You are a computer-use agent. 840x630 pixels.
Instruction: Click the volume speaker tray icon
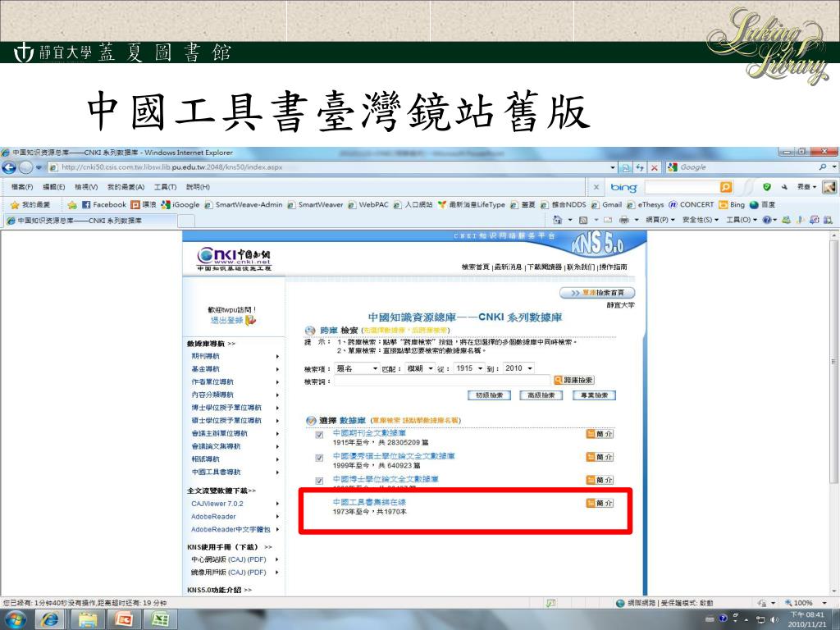point(774,619)
